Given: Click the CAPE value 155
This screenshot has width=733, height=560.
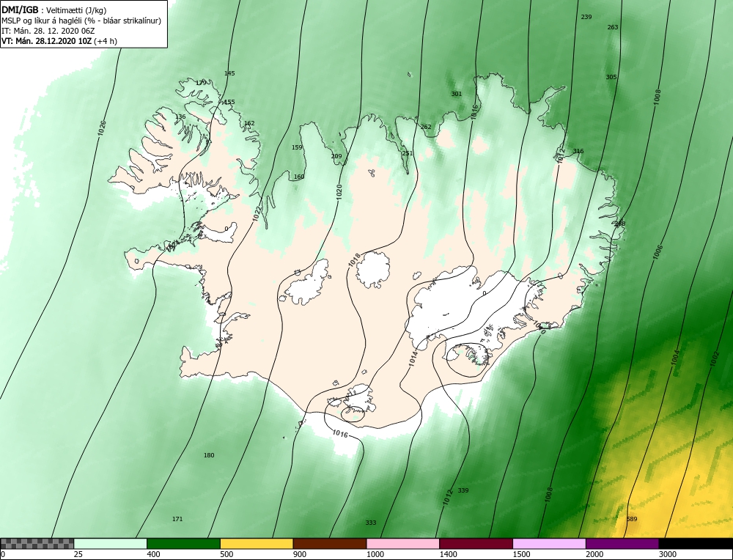Looking at the screenshot, I should click(x=229, y=102).
